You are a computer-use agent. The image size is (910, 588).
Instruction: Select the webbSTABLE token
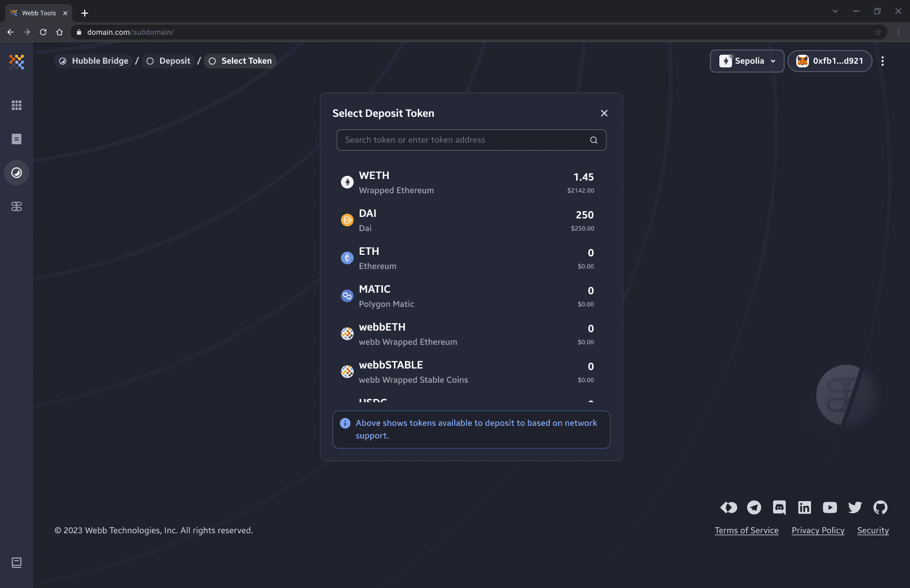(471, 372)
